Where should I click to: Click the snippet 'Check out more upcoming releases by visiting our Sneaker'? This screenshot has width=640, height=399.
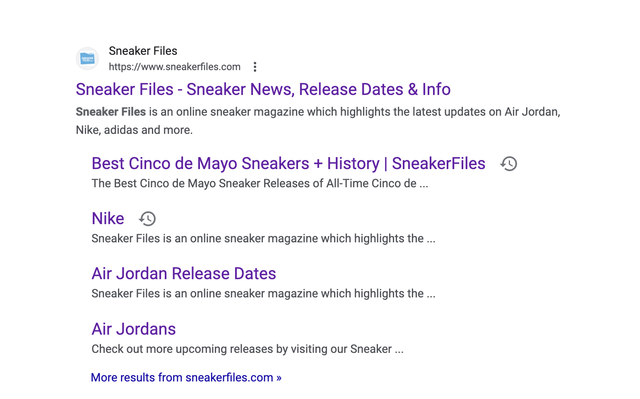[247, 349]
